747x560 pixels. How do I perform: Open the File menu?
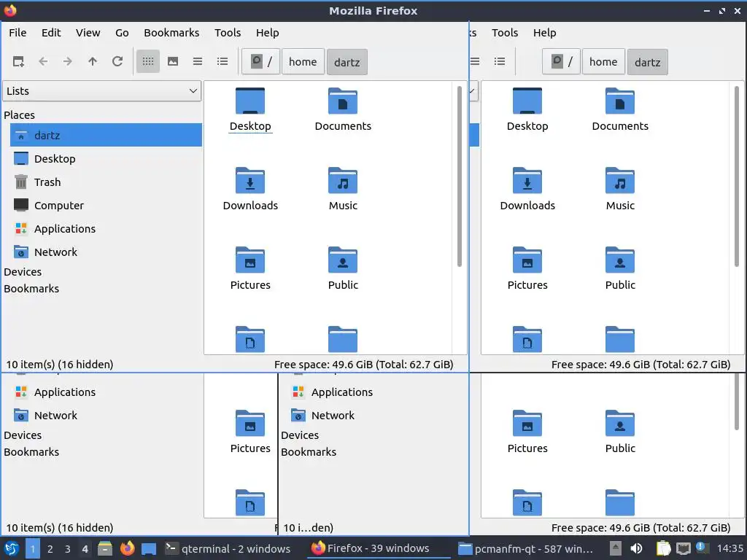tap(18, 33)
